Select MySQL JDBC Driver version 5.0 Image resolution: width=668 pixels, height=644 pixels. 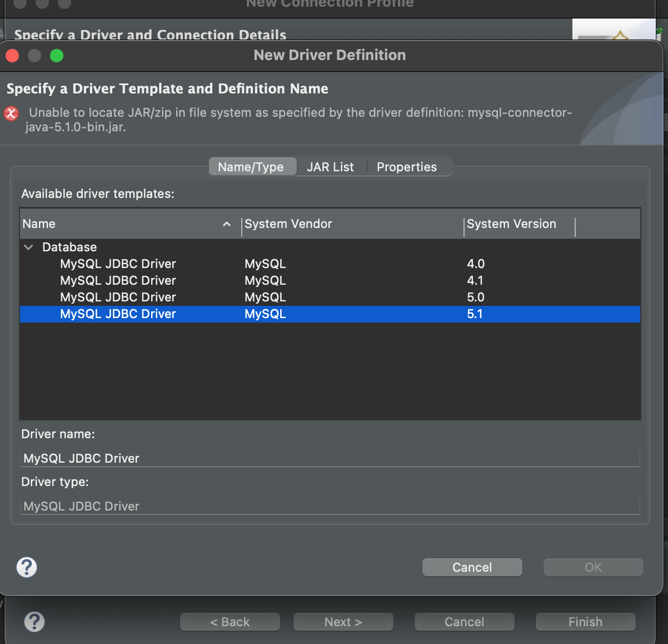(330, 297)
